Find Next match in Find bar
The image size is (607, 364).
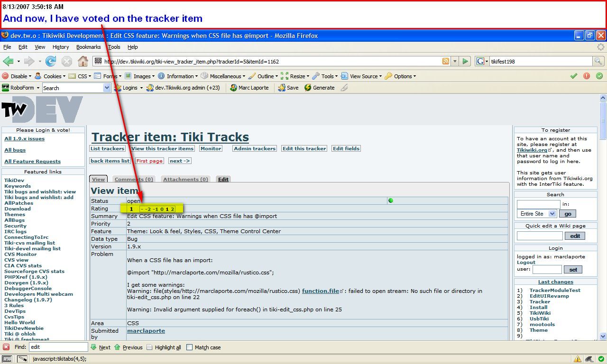pos(101,347)
